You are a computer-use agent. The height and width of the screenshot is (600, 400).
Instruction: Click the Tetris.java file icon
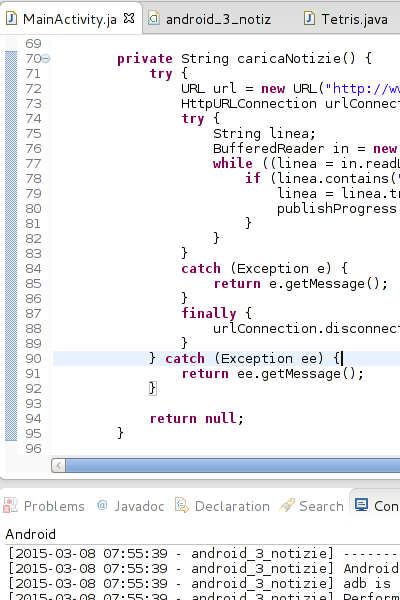tap(309, 18)
